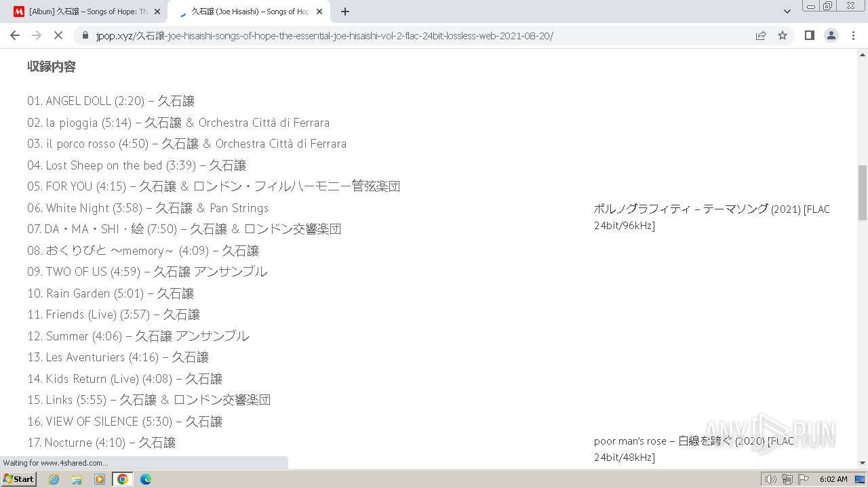This screenshot has height=488, width=868.
Task: Select track 10. Rain Garden text
Action: [x=111, y=293]
